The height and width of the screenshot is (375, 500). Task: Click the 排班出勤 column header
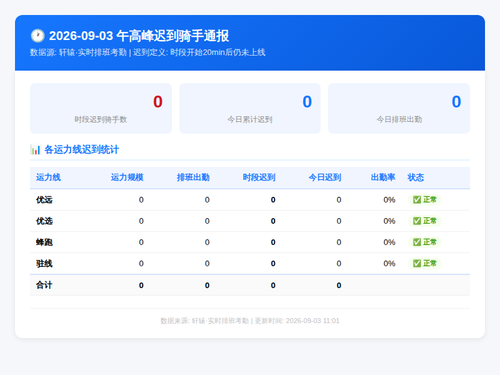tap(193, 177)
